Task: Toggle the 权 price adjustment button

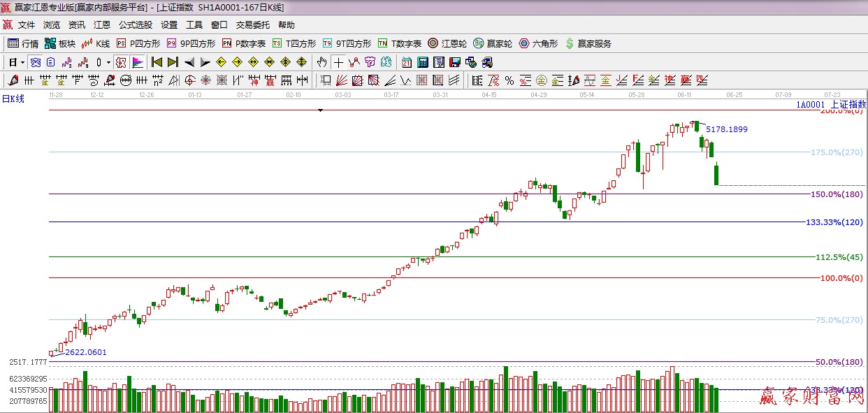Action: [121, 62]
